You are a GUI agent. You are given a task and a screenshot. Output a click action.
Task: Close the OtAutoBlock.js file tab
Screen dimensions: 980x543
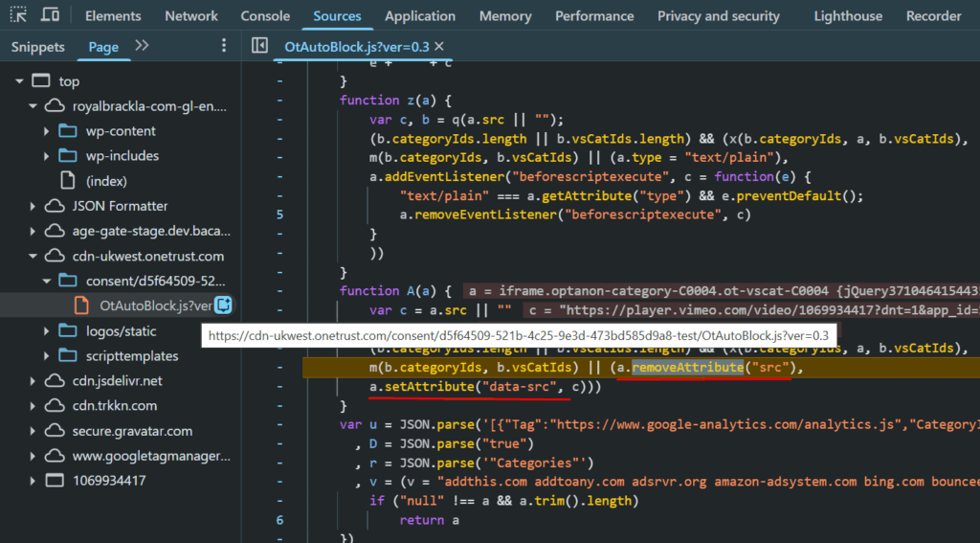pyautogui.click(x=439, y=46)
